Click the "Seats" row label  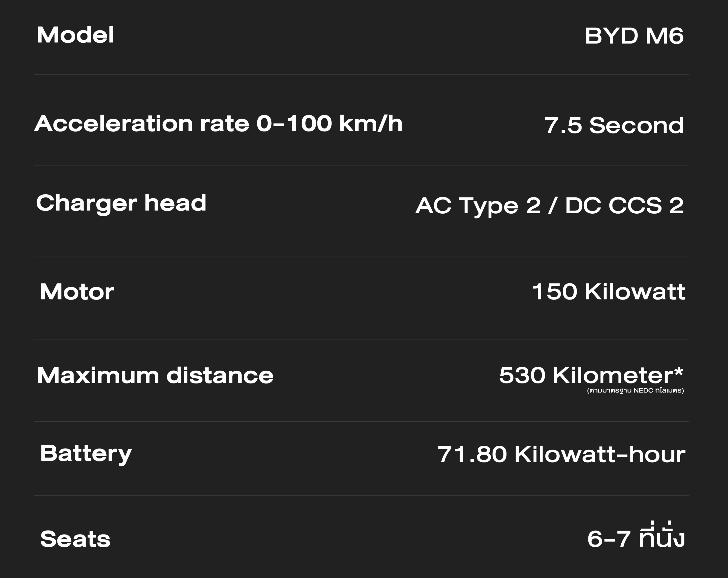75,539
